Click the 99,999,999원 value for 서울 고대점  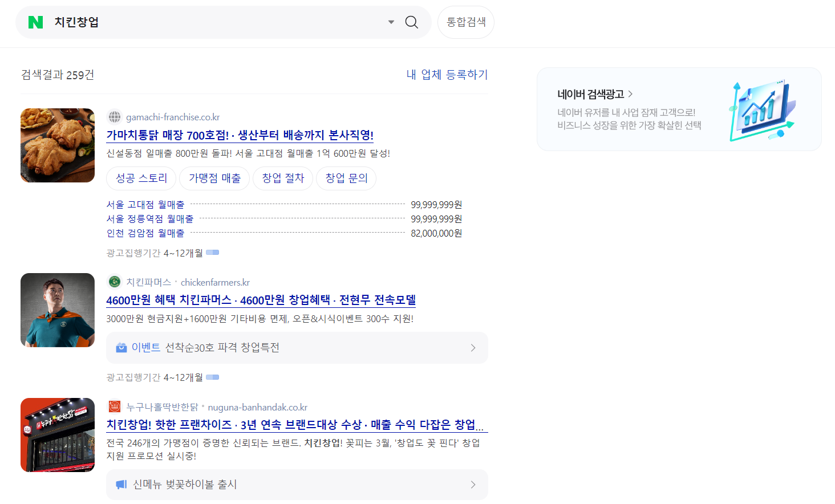click(436, 205)
